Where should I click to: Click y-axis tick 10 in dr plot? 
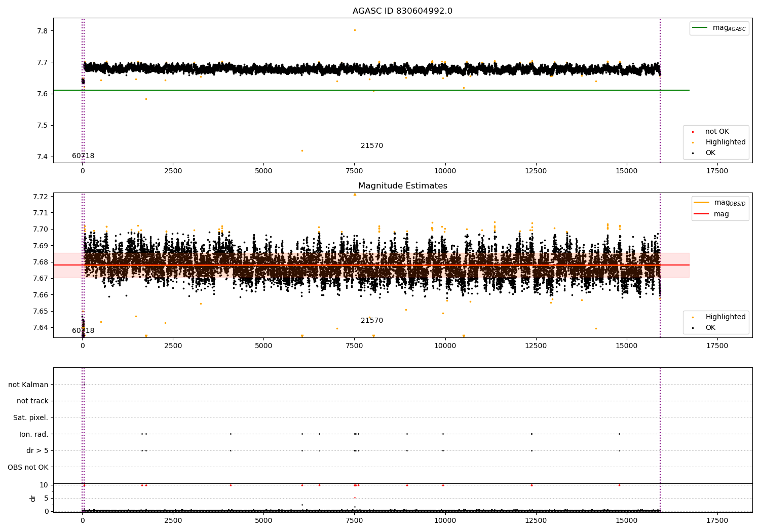44,485
